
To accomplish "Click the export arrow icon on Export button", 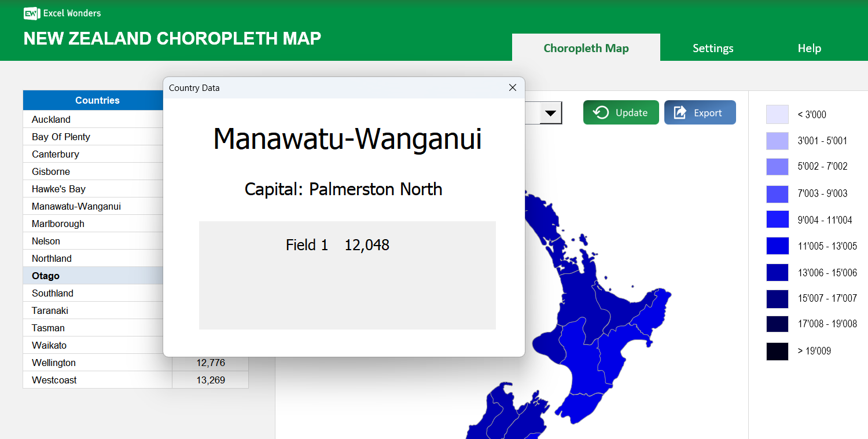I will coord(680,112).
